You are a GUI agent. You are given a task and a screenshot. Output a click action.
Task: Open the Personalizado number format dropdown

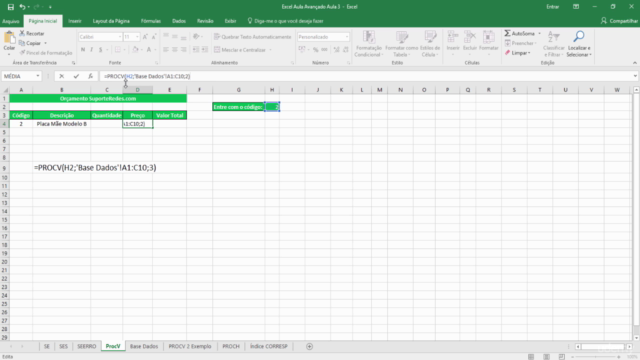point(347,37)
